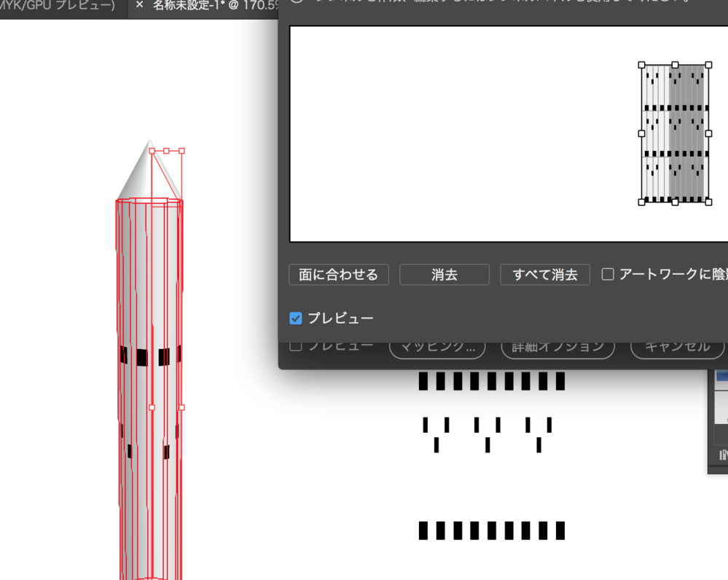Close the 名称未設定-1 document tab

(x=139, y=5)
